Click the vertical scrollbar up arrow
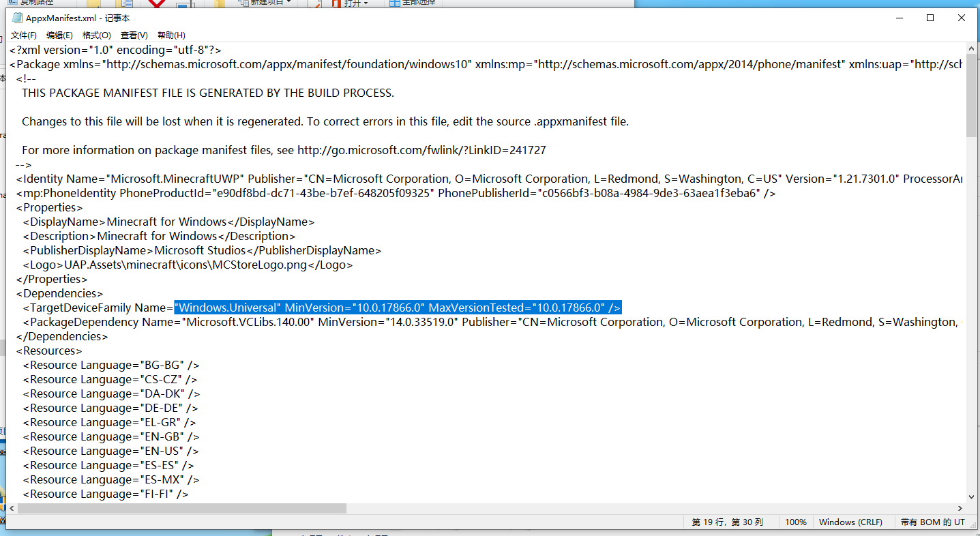Viewport: 980px width, 536px height. [971, 48]
